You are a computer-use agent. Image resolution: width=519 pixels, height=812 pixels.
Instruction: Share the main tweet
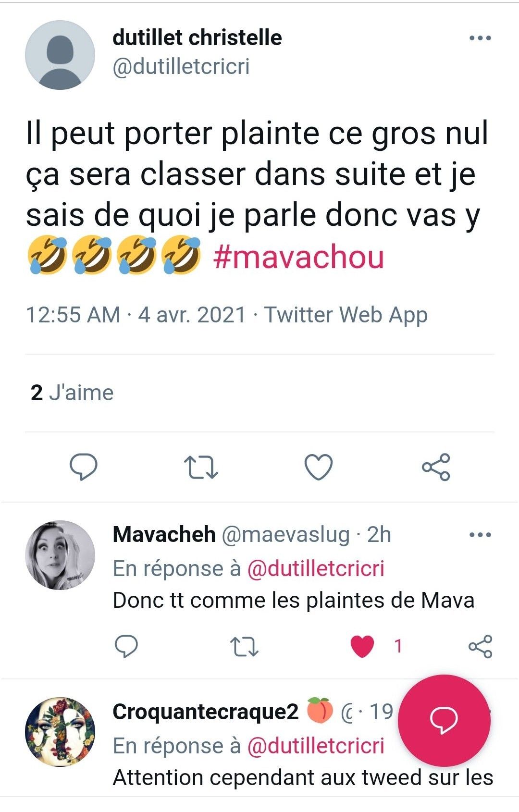tap(436, 467)
